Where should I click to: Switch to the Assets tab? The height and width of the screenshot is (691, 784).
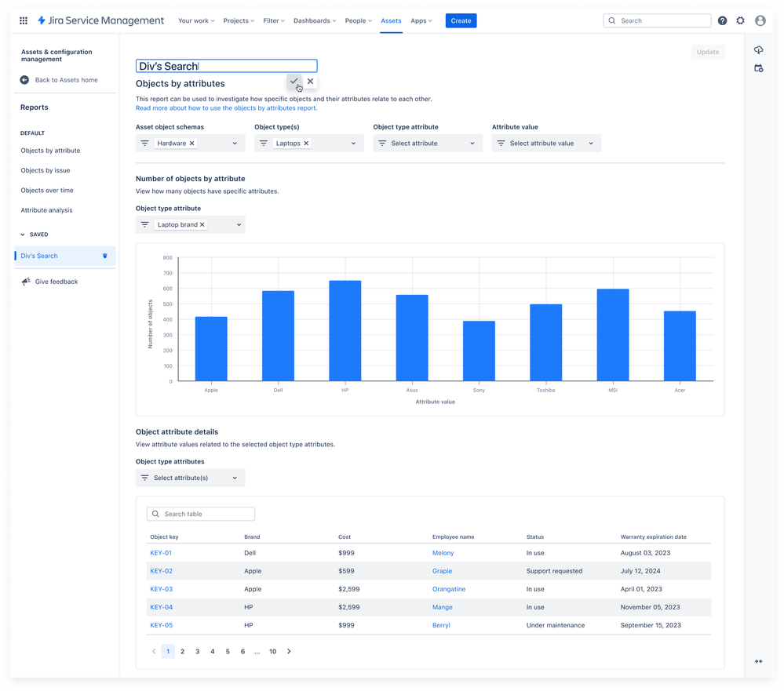click(391, 20)
